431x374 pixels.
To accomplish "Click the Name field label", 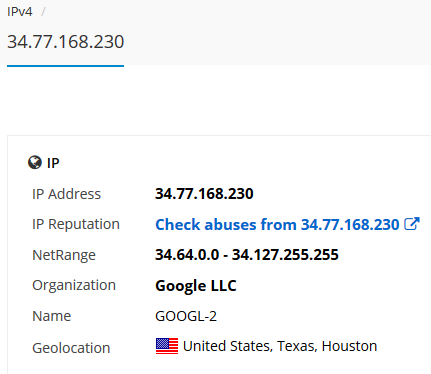I will click(52, 316).
